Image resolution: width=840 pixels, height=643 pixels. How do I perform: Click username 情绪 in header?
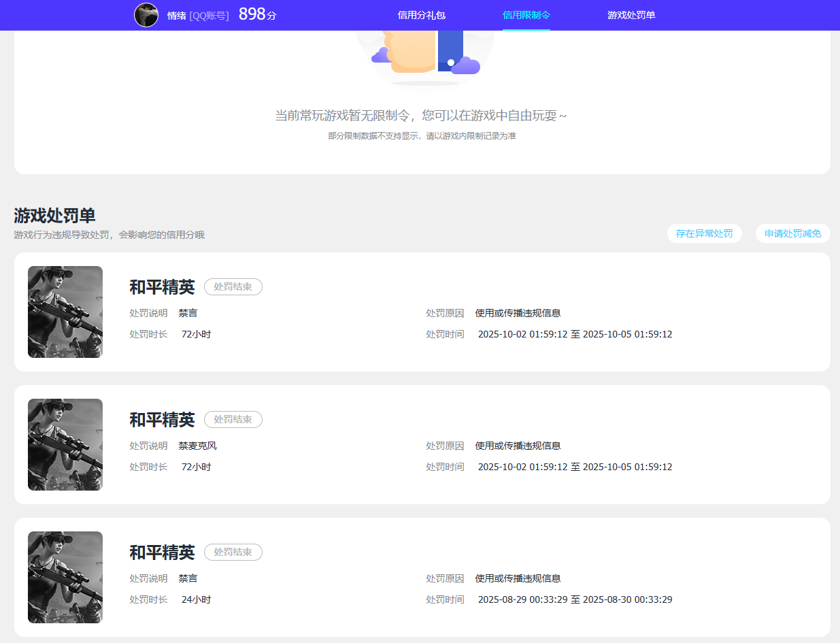[x=177, y=15]
